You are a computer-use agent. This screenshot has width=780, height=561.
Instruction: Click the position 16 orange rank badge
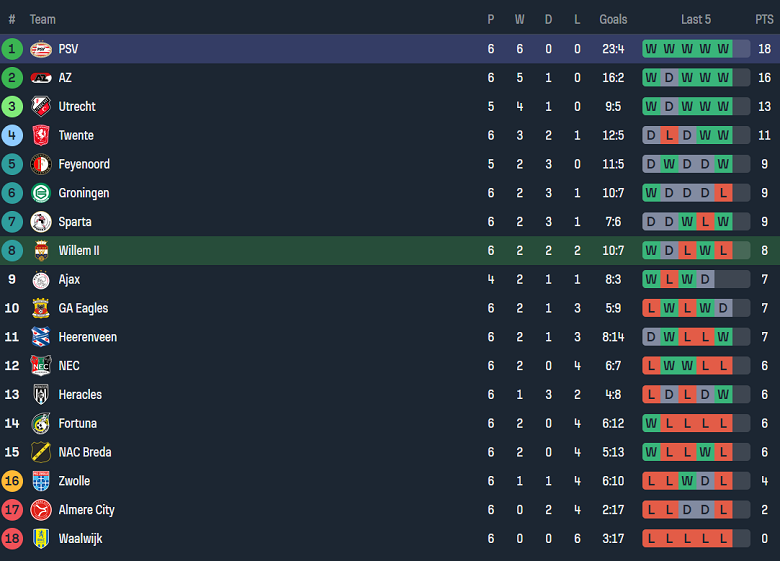click(x=12, y=481)
